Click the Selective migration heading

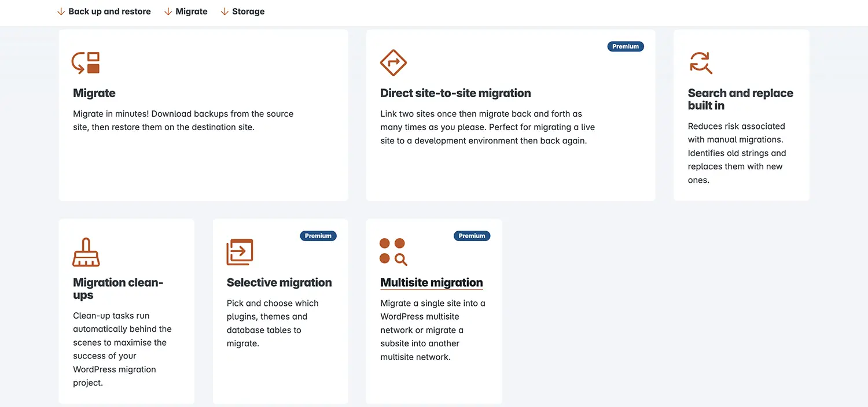pyautogui.click(x=279, y=283)
